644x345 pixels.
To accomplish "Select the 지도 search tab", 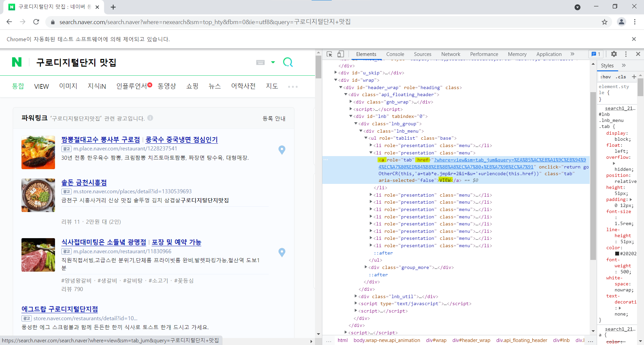I will tap(272, 86).
